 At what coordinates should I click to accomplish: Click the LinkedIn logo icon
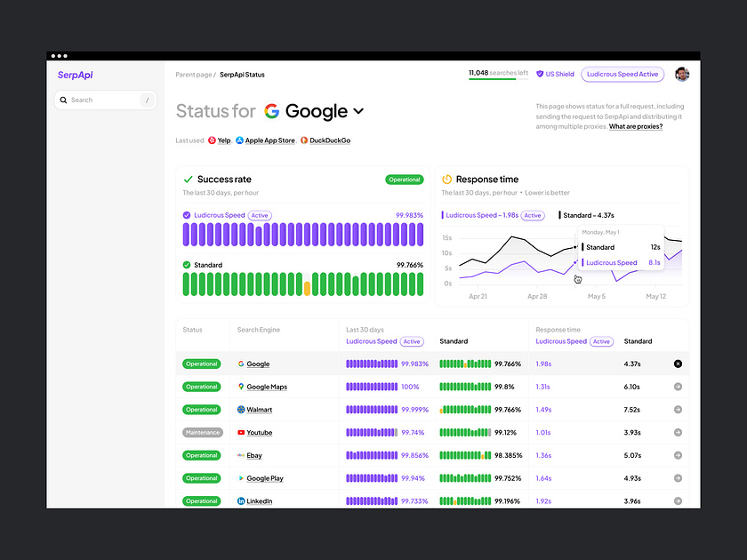[x=241, y=501]
